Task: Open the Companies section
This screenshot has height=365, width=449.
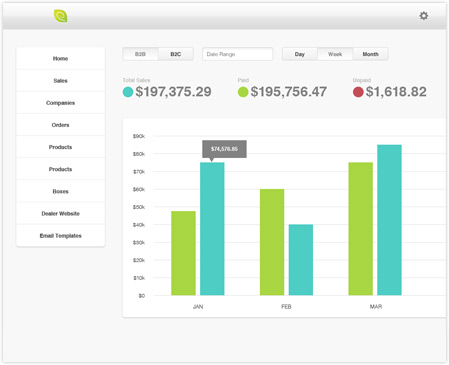Action: pos(60,103)
